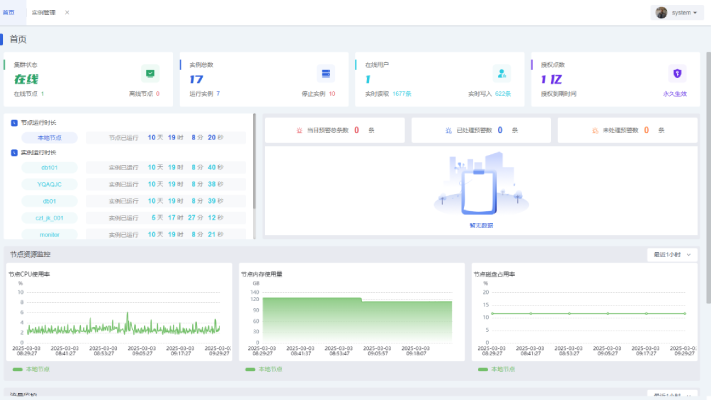711x400 pixels.
Task: Open node resource monitor time range dropdown
Action: (x=672, y=255)
